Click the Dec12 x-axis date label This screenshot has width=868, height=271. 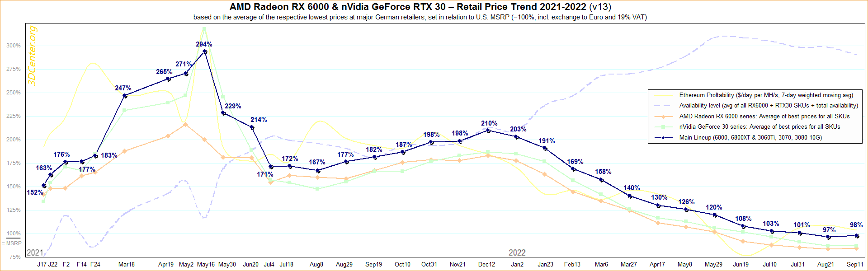pyautogui.click(x=486, y=265)
